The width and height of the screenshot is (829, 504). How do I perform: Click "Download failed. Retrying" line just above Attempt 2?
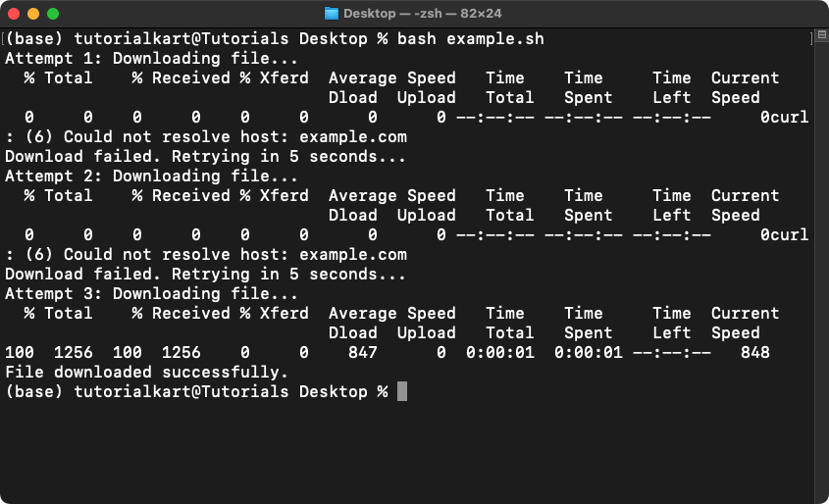(205, 157)
